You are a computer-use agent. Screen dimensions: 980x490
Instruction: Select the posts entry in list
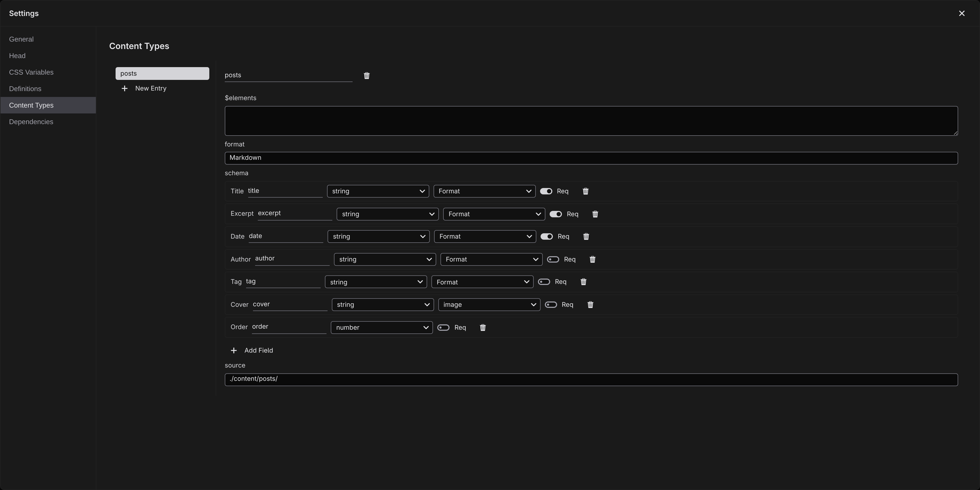coord(162,73)
